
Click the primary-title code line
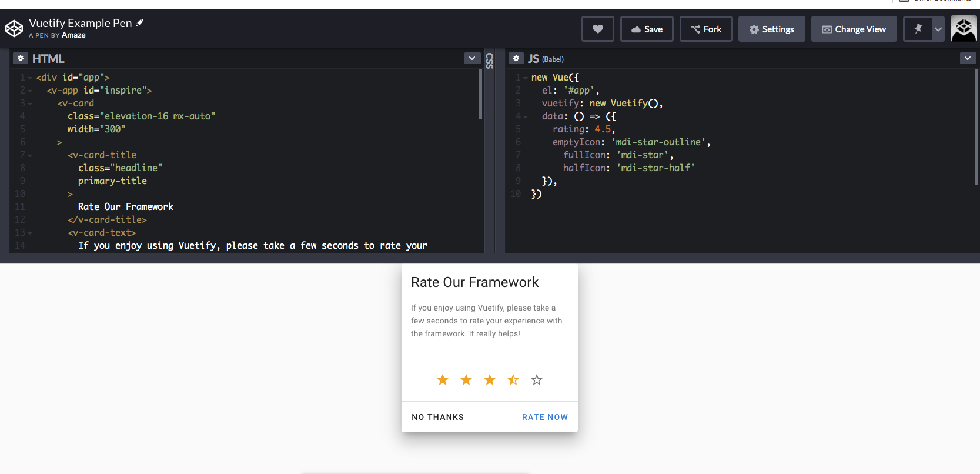click(x=112, y=181)
